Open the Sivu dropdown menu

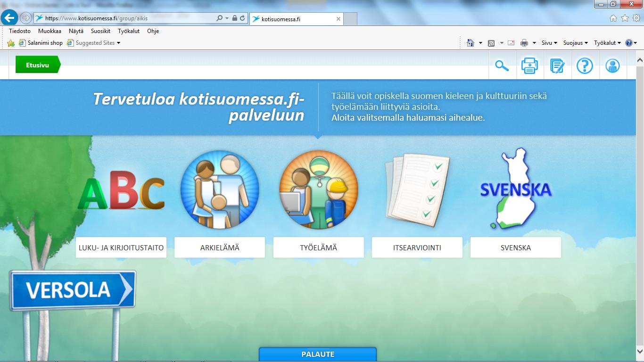[549, 43]
